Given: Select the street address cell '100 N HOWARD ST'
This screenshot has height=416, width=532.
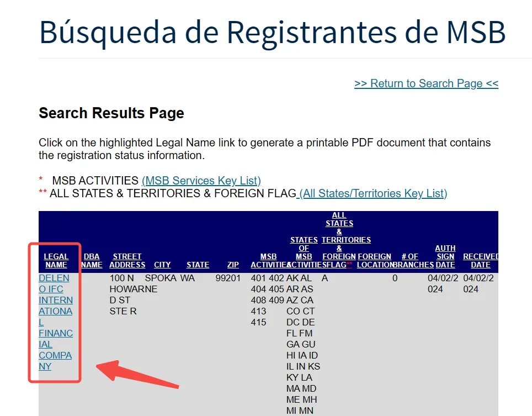Looking at the screenshot, I should click(127, 294).
